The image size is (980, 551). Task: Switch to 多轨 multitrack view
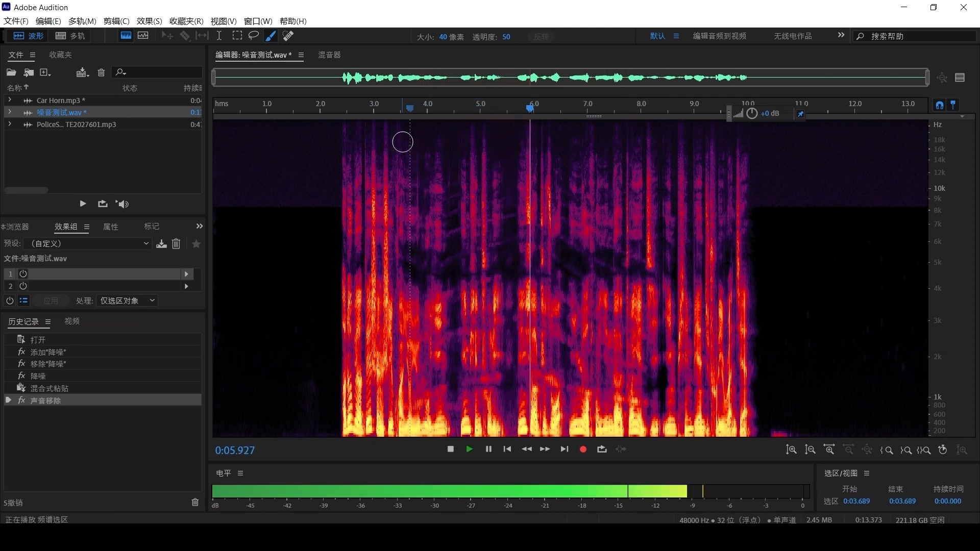(x=70, y=36)
